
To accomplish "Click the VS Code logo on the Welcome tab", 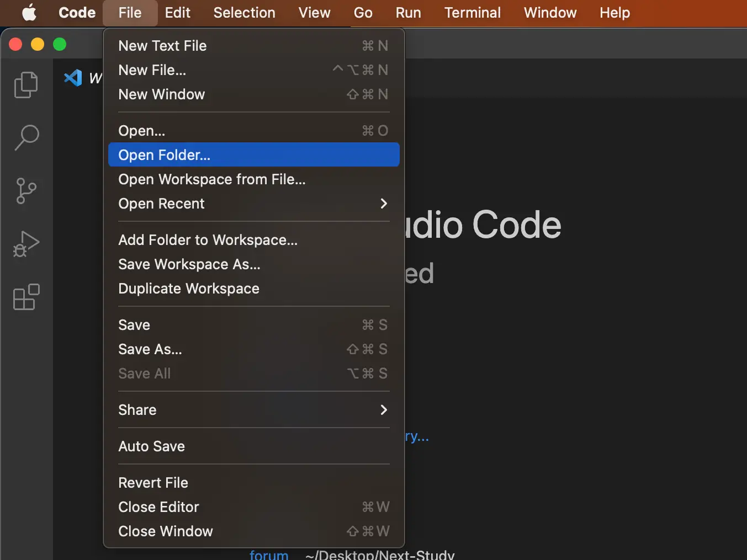I will [x=73, y=78].
